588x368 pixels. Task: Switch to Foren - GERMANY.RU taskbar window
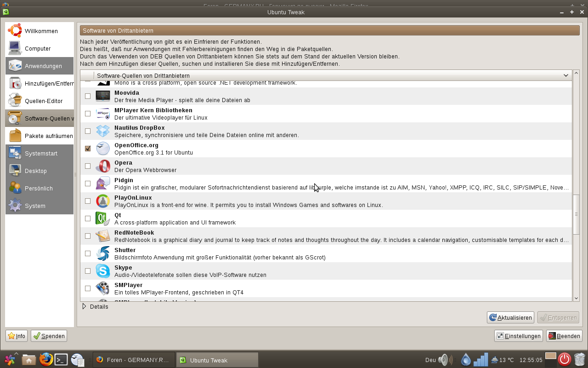[x=134, y=360]
